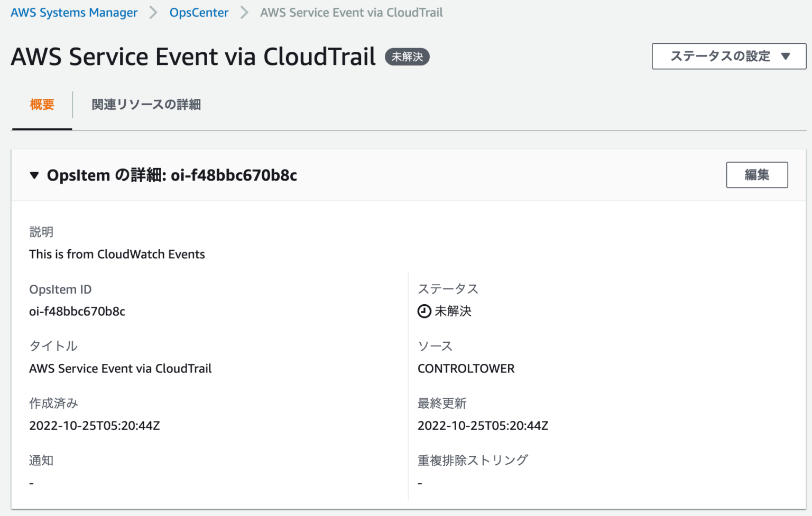Click the clock icon beside 未解決 status
Viewport: 812px width, 516px height.
click(423, 312)
